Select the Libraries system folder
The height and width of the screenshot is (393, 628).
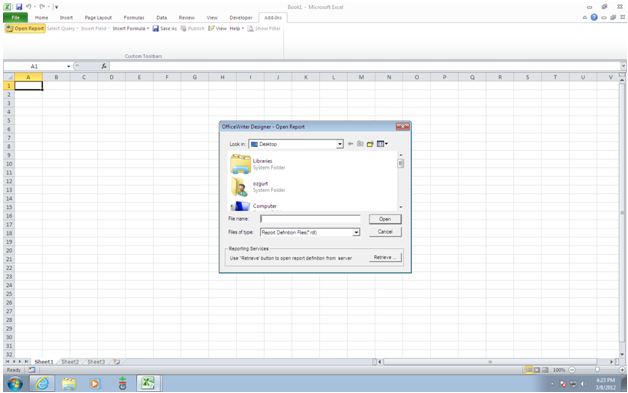coord(258,164)
